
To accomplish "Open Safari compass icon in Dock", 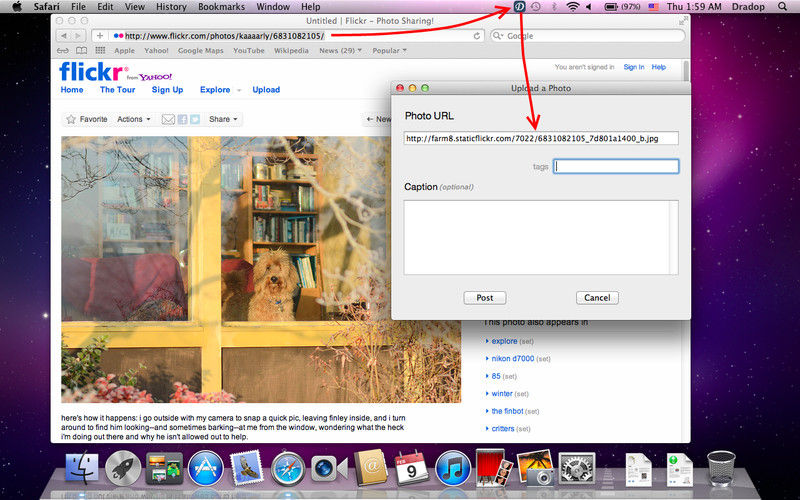I will tap(288, 468).
